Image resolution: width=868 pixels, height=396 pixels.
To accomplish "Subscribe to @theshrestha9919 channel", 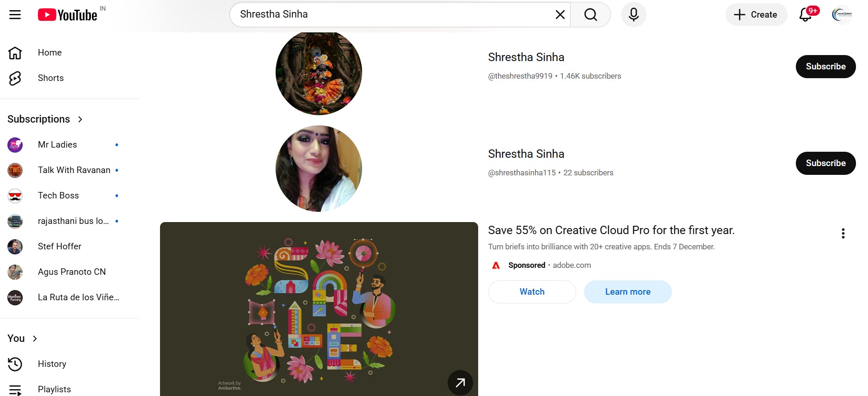I will 825,67.
